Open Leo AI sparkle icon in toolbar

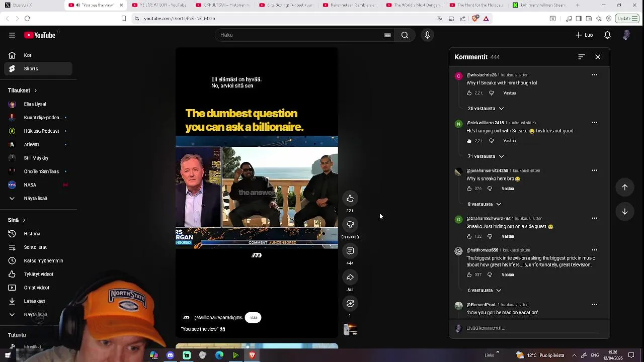pyautogui.click(x=599, y=19)
